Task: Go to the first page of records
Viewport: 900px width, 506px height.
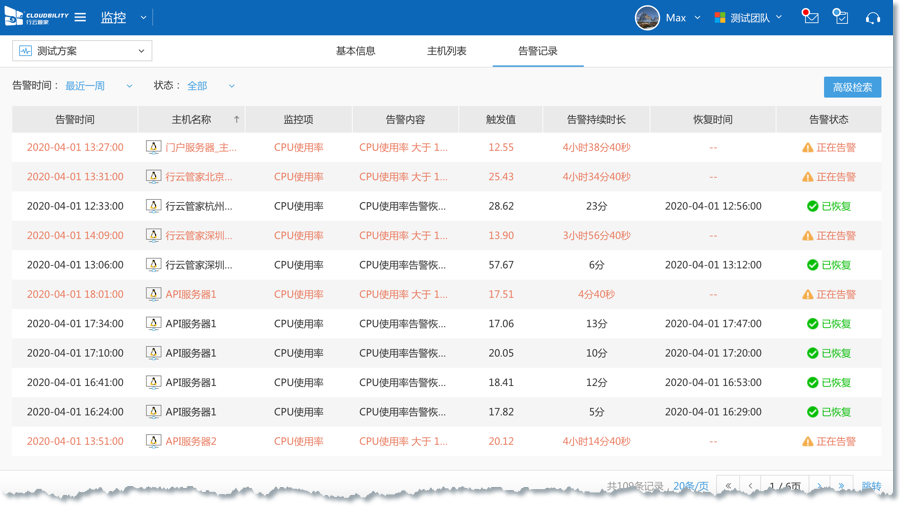Action: pyautogui.click(x=728, y=486)
